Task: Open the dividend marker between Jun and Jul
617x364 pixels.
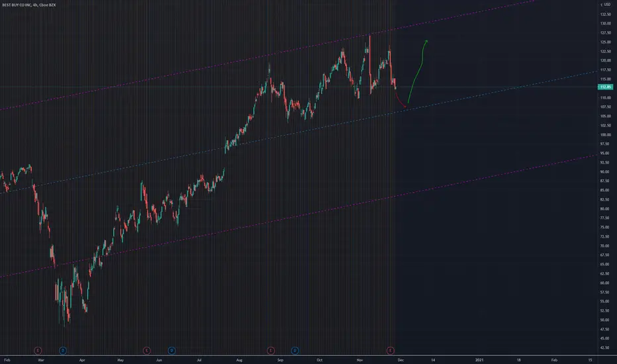Action: pos(171,350)
